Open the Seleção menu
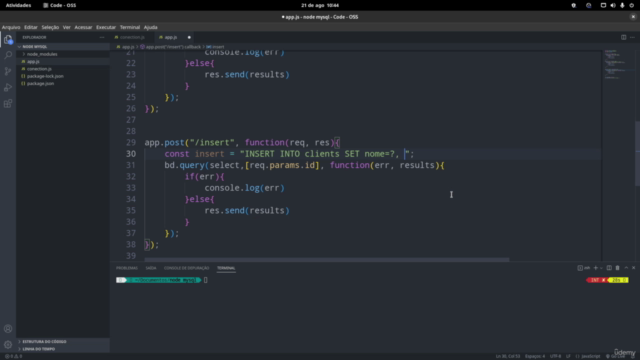The image size is (640, 360). coord(50,27)
